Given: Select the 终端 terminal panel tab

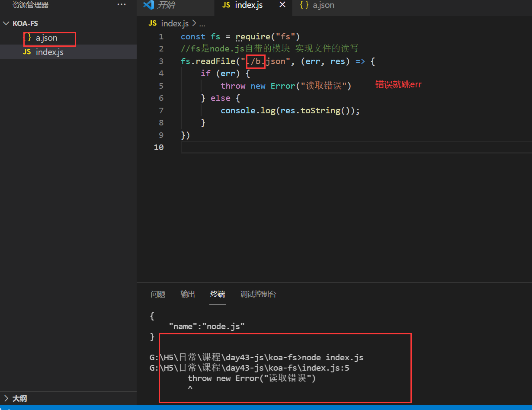Looking at the screenshot, I should tap(218, 294).
